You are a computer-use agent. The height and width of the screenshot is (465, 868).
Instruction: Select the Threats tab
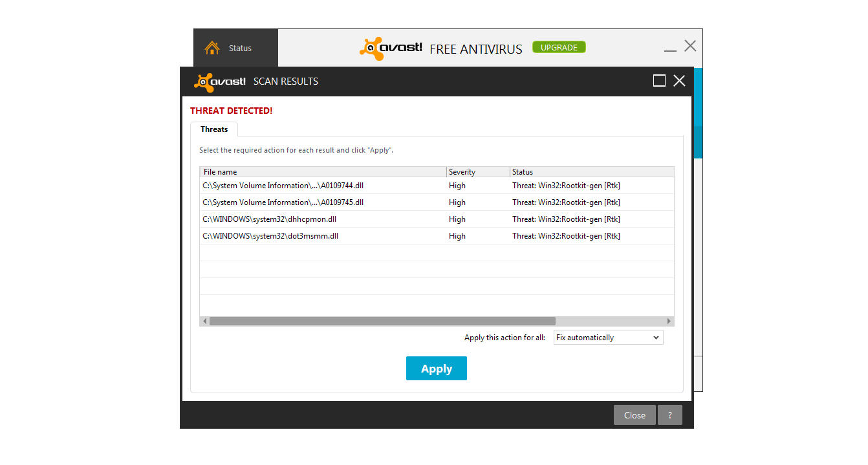click(x=214, y=129)
